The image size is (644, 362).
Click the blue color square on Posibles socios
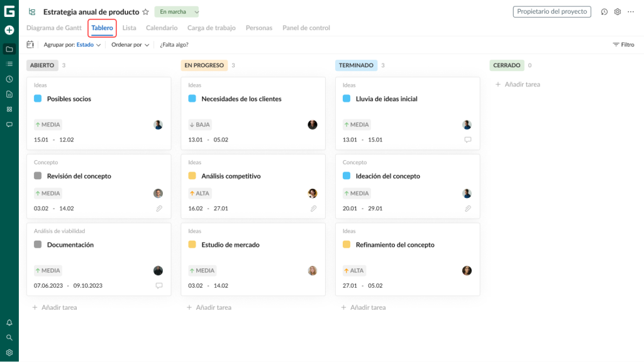click(38, 99)
